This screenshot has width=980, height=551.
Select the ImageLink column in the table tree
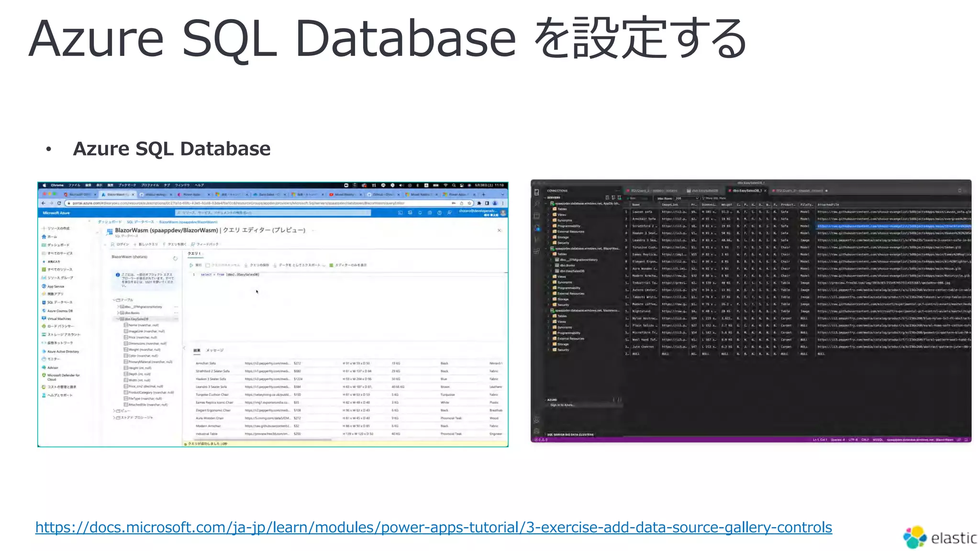(x=145, y=331)
